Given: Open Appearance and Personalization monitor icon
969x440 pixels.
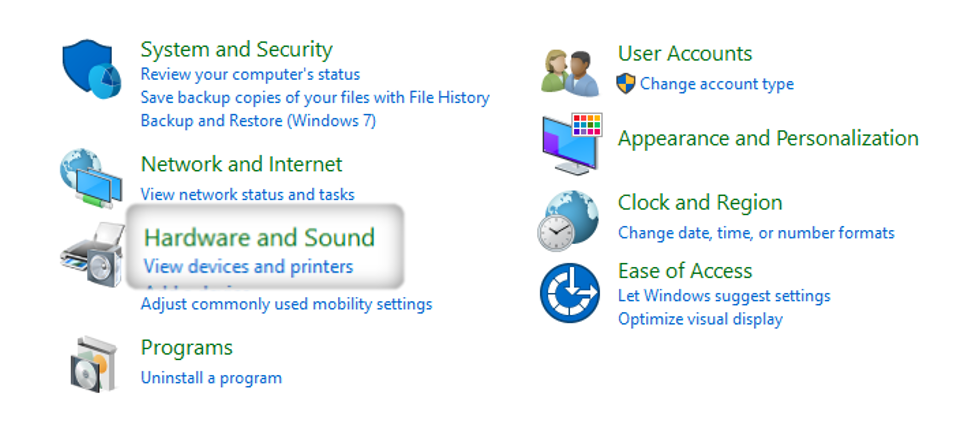Looking at the screenshot, I should (x=572, y=144).
